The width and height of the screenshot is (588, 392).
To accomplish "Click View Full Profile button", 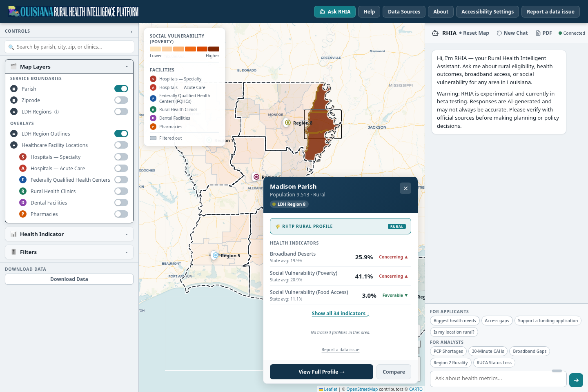I will click(x=321, y=372).
